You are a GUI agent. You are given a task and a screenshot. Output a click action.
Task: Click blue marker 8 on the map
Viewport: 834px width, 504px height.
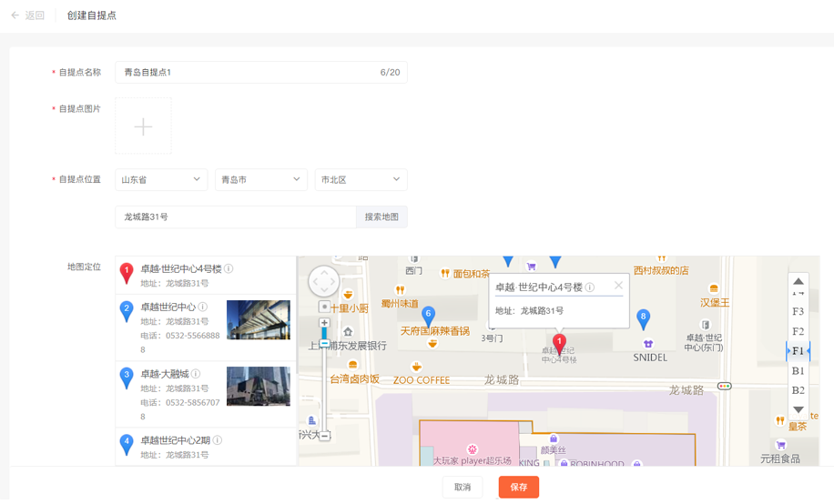click(643, 319)
